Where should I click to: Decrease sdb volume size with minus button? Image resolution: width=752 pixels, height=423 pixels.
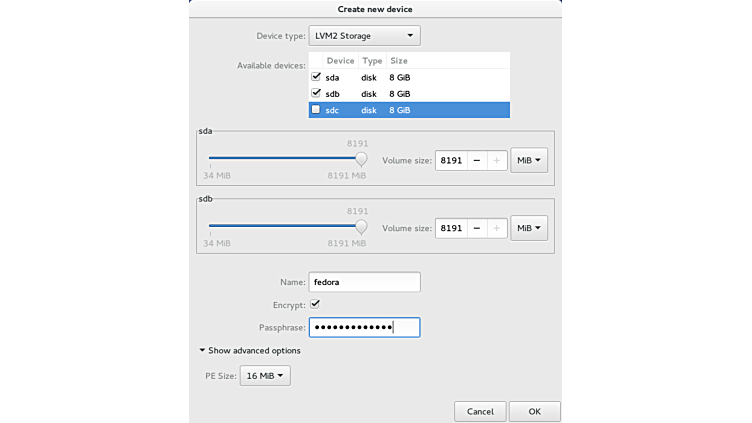tap(477, 228)
